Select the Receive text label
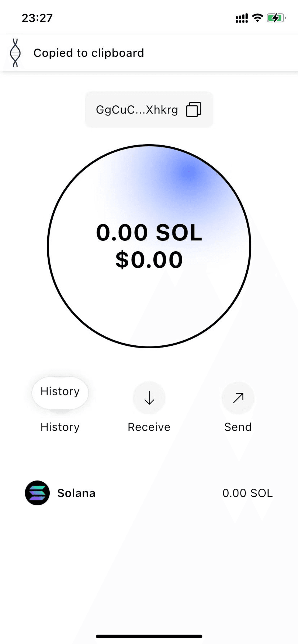 click(149, 427)
